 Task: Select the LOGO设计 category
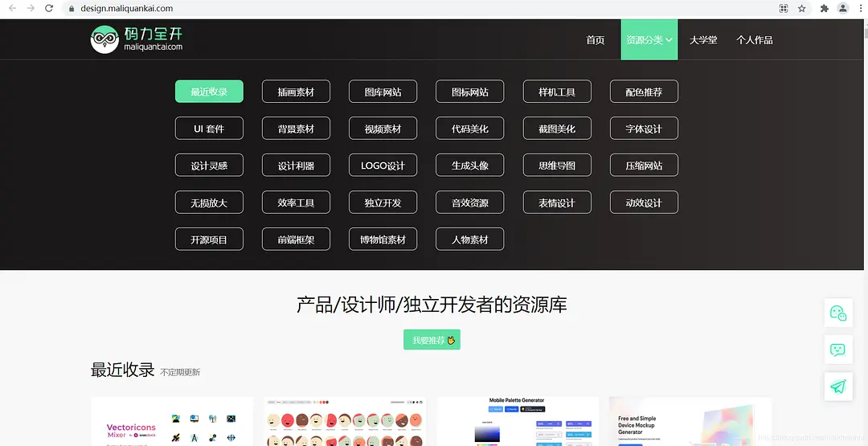point(383,166)
